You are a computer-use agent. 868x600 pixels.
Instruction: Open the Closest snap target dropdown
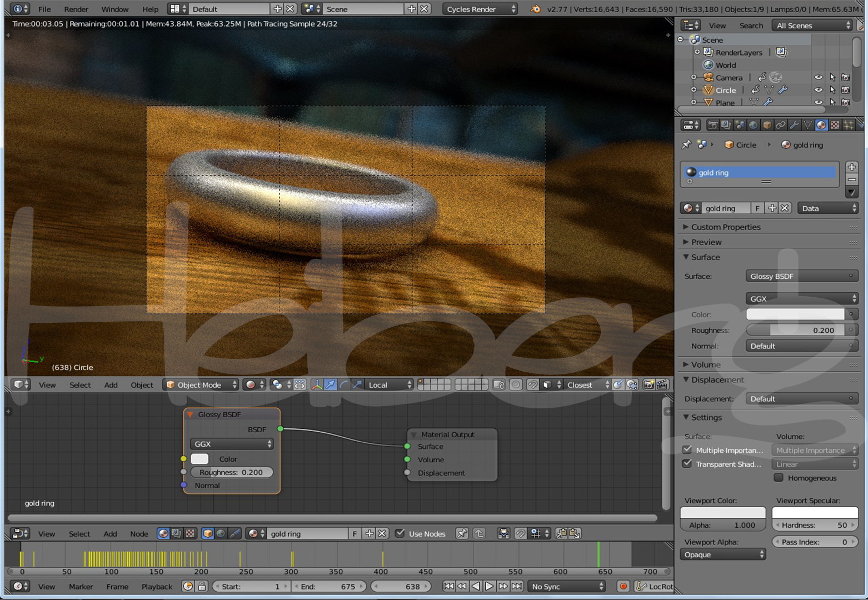pos(586,384)
